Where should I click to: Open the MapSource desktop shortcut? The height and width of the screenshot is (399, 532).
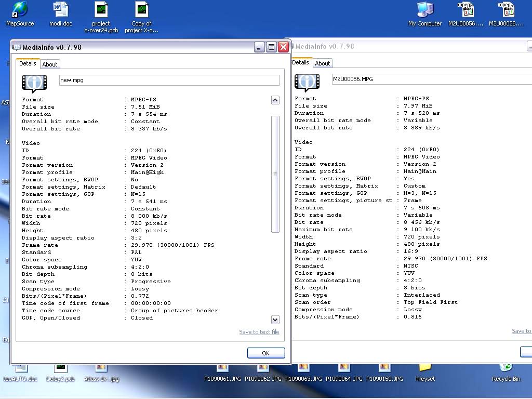tap(20, 10)
